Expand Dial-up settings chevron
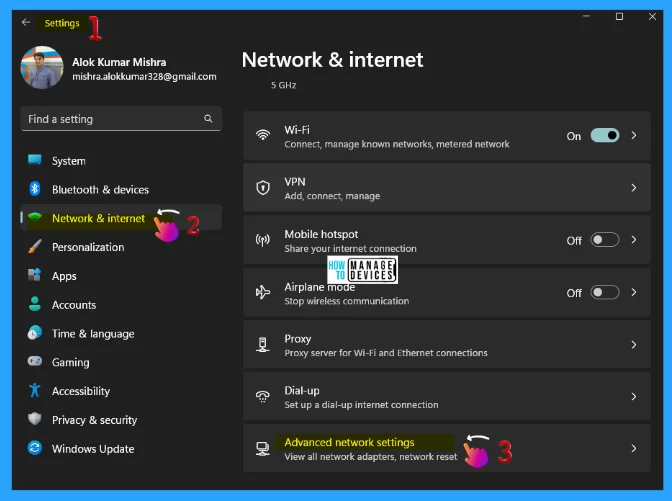This screenshot has height=501, width=672. click(x=634, y=397)
